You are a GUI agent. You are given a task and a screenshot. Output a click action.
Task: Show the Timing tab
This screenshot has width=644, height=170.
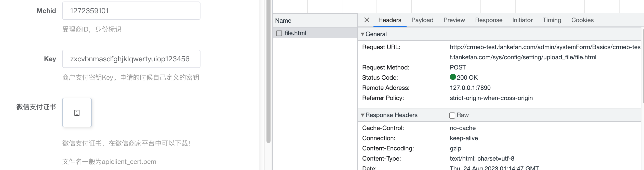tap(552, 20)
